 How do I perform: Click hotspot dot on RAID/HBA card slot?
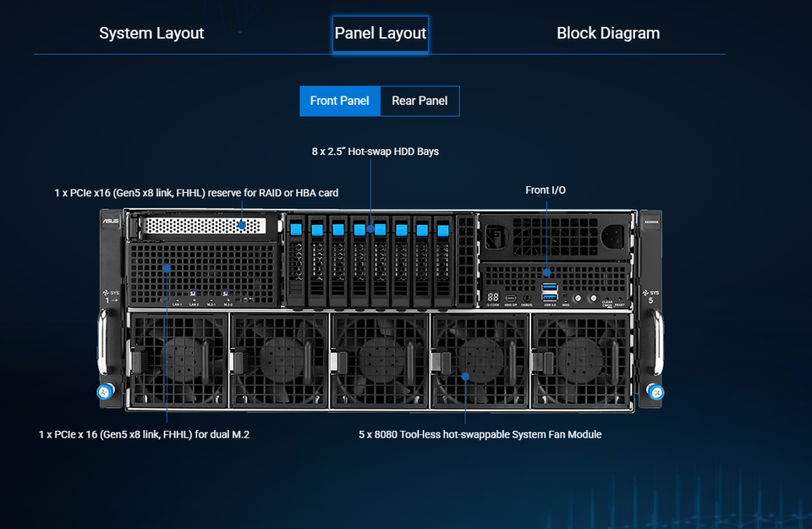(242, 225)
